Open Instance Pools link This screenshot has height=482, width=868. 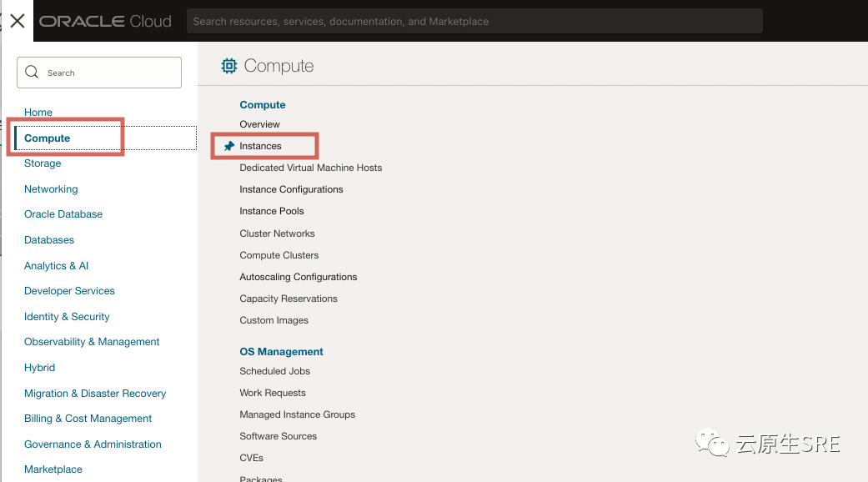(271, 211)
